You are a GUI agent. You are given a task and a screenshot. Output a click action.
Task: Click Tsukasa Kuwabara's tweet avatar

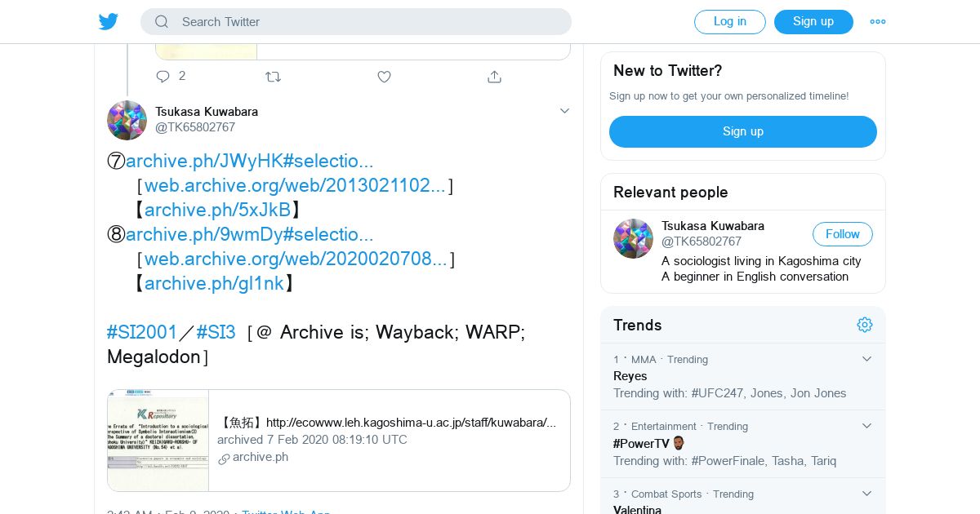click(x=127, y=120)
